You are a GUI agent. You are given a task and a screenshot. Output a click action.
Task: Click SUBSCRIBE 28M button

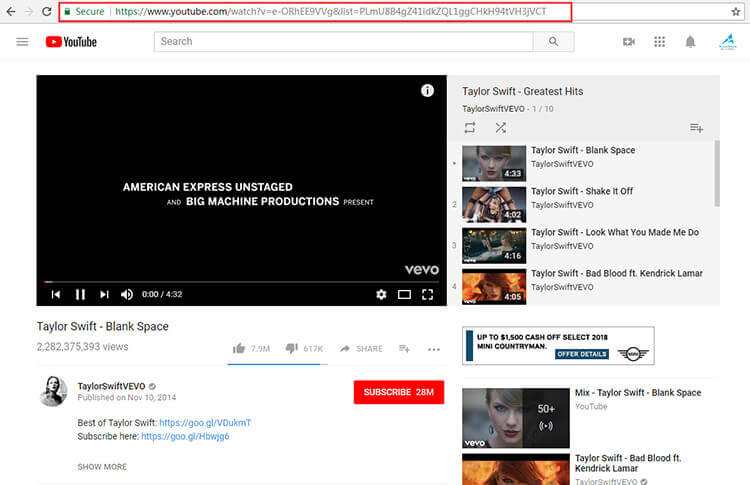(x=399, y=392)
